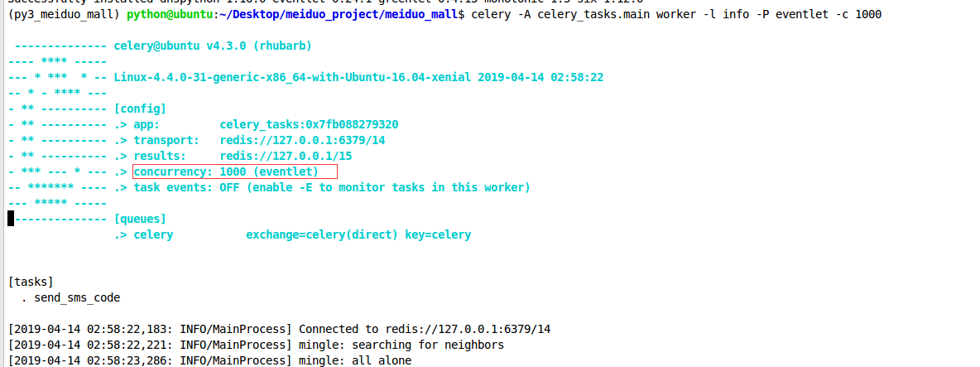Click the [tasks] section heading
Screen dimensions: 980x367
click(x=31, y=282)
